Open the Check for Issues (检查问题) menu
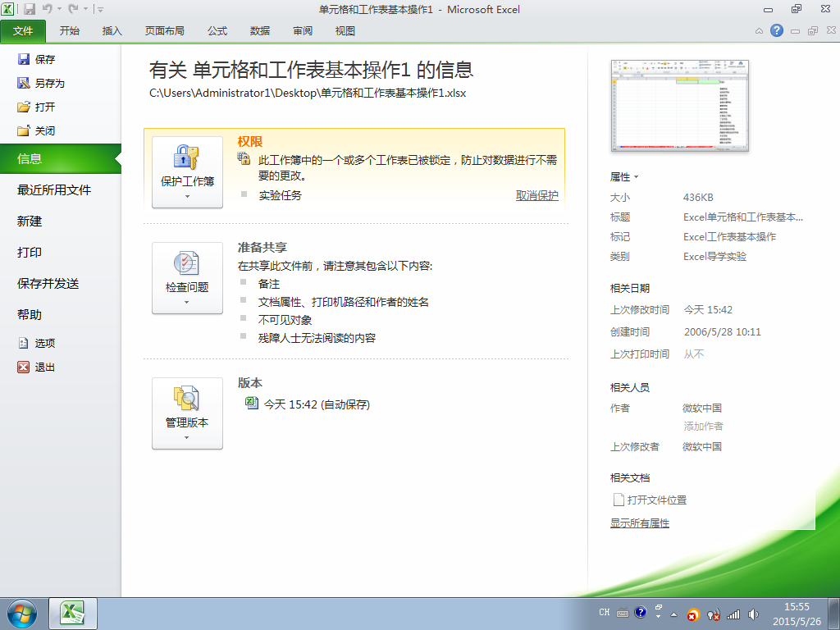840x630 pixels. 187,278
